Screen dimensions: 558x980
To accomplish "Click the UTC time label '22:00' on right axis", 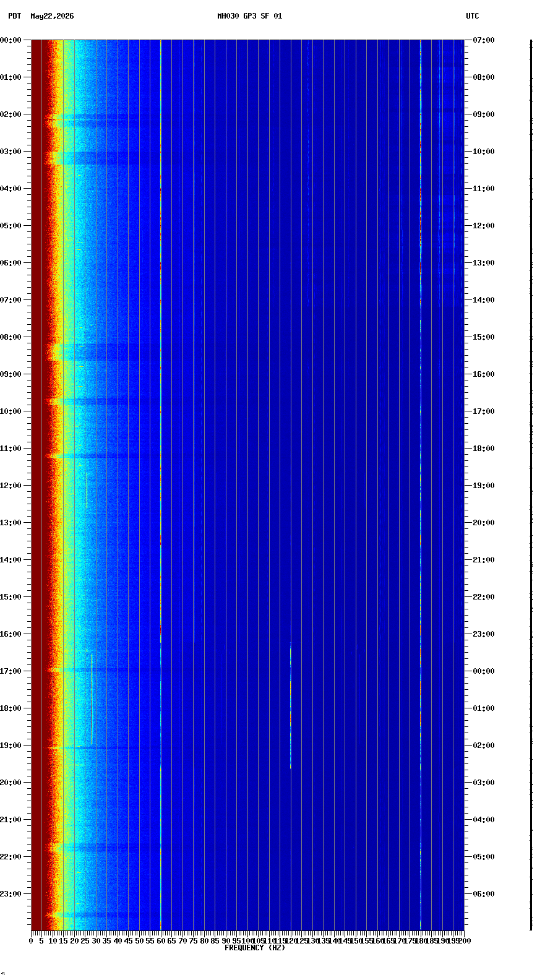I will coord(483,597).
